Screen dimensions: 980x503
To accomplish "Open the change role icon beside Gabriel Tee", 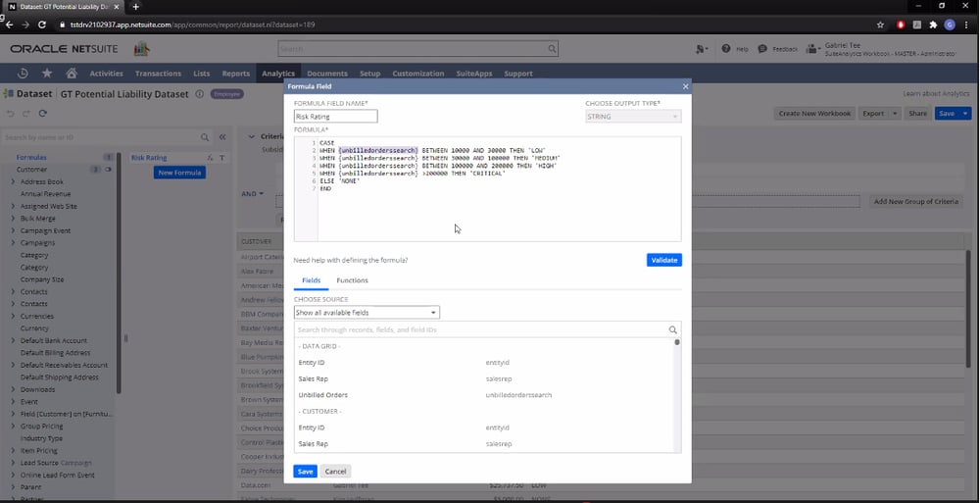I will point(812,49).
